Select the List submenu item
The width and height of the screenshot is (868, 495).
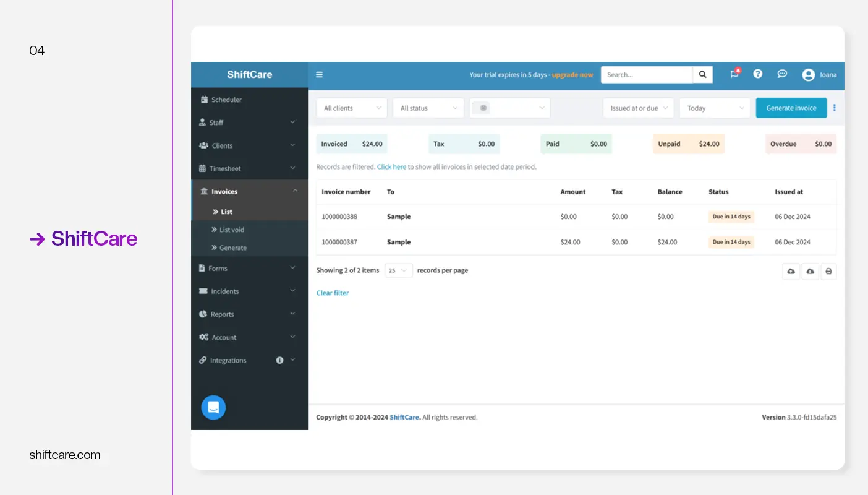[250, 212]
